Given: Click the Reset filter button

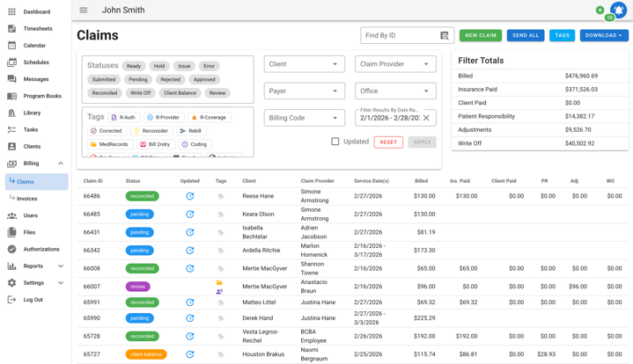Looking at the screenshot, I should coord(388,142).
